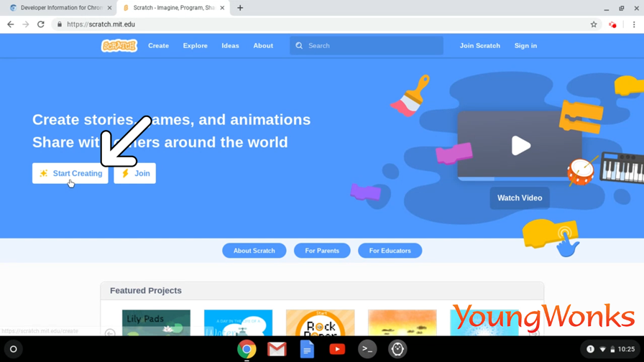This screenshot has width=644, height=362.
Task: Click the Scratch logo
Action: click(119, 45)
